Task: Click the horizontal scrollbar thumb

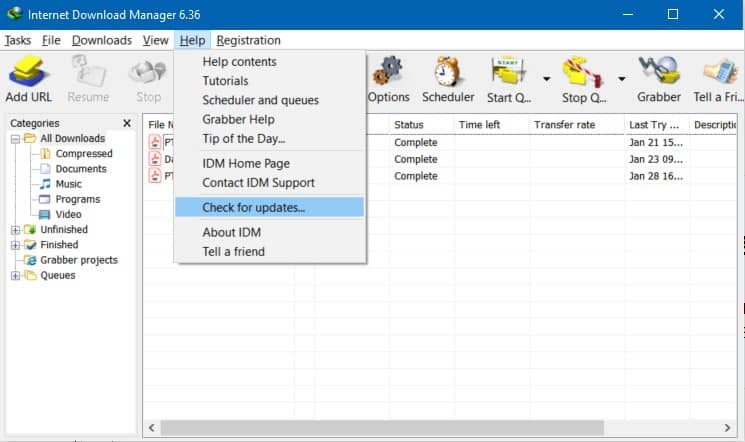Action: (x=382, y=428)
